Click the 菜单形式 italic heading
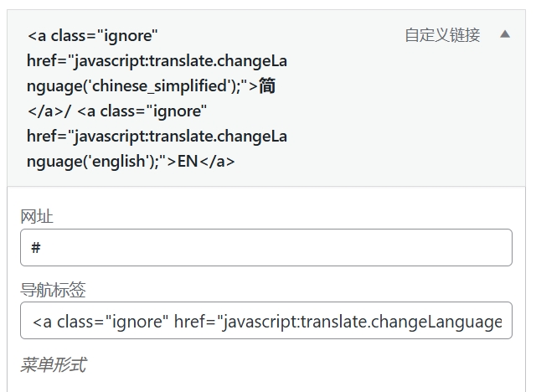536x392 pixels. 53,364
